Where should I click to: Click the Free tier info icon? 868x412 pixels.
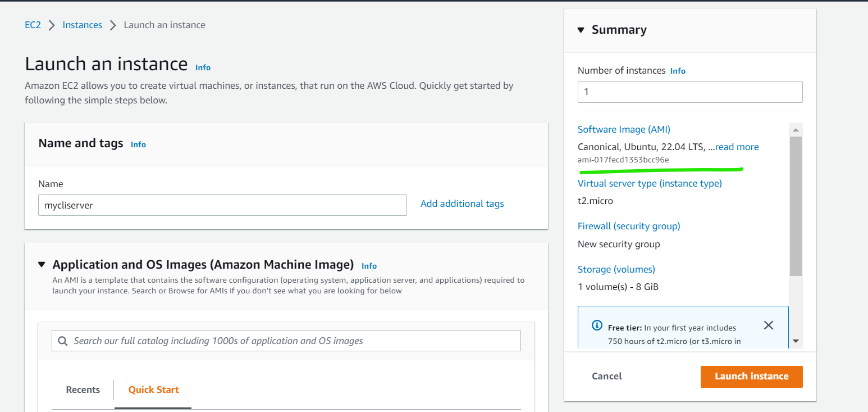[597, 325]
